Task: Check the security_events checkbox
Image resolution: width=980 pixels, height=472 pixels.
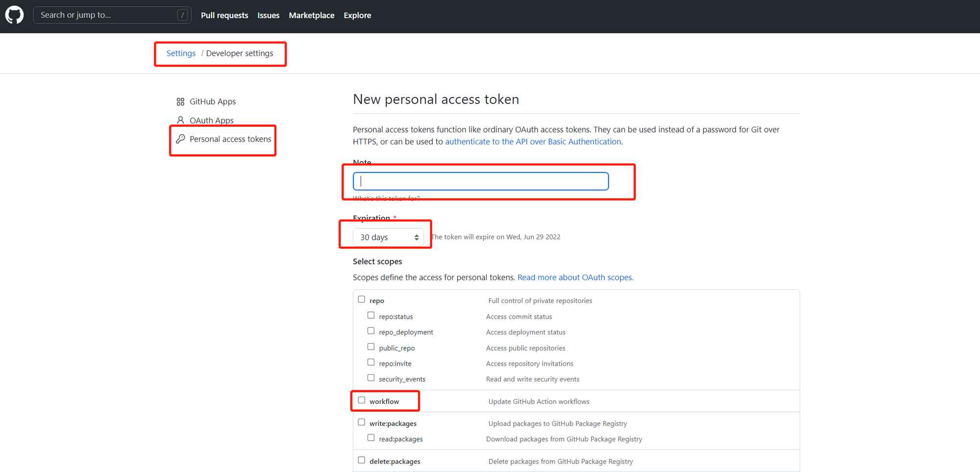Action: coord(371,378)
